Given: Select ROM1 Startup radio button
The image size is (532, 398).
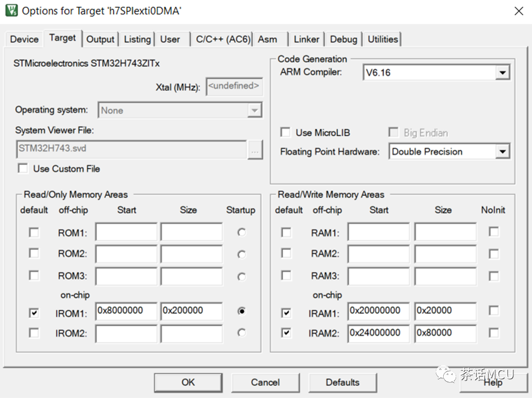Looking at the screenshot, I should (242, 232).
